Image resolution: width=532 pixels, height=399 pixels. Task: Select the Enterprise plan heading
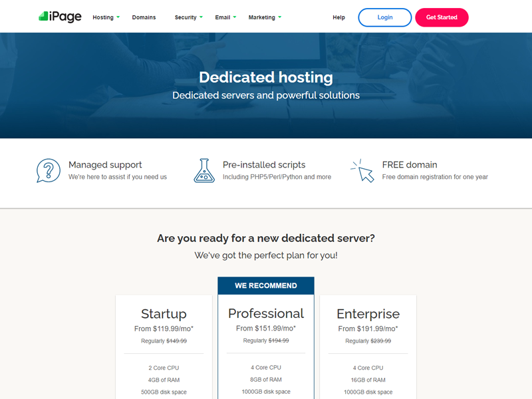pyautogui.click(x=368, y=314)
